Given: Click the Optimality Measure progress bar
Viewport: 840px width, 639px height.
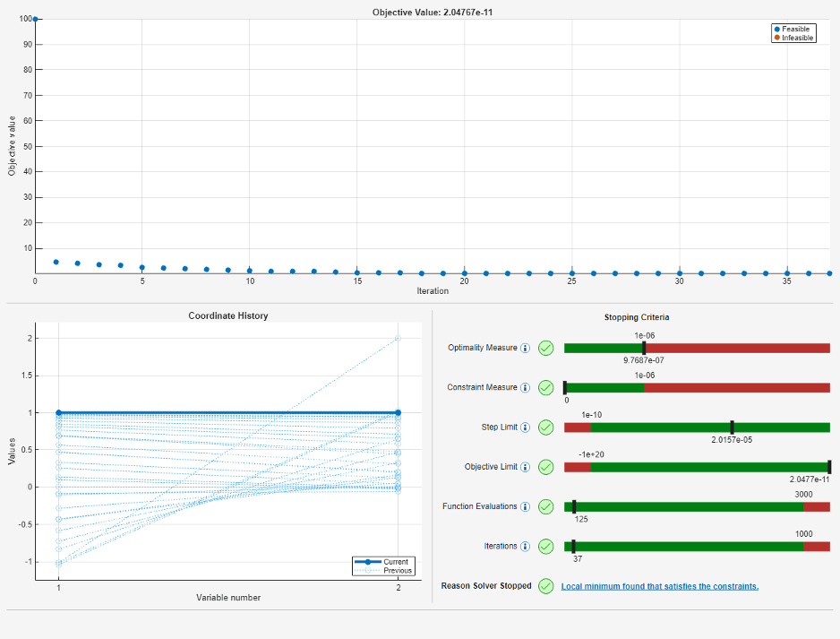Looking at the screenshot, I should [697, 348].
